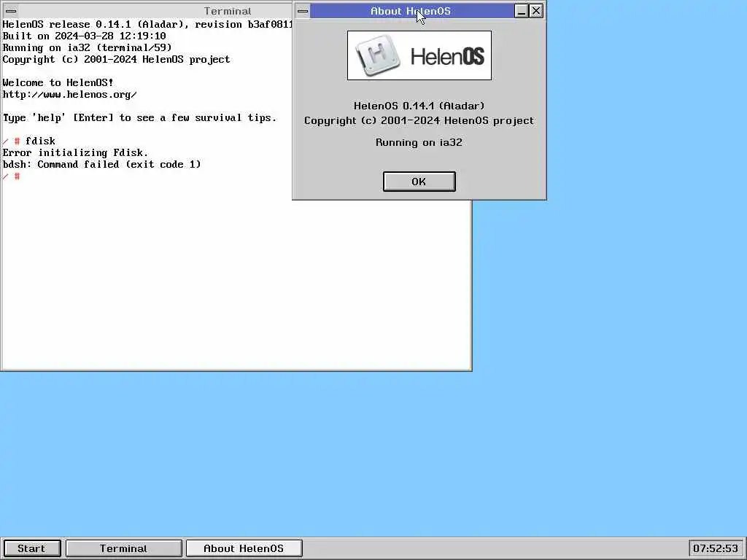
Task: Click 'Error initializing Fdisk.' in Terminal
Action: click(75, 153)
